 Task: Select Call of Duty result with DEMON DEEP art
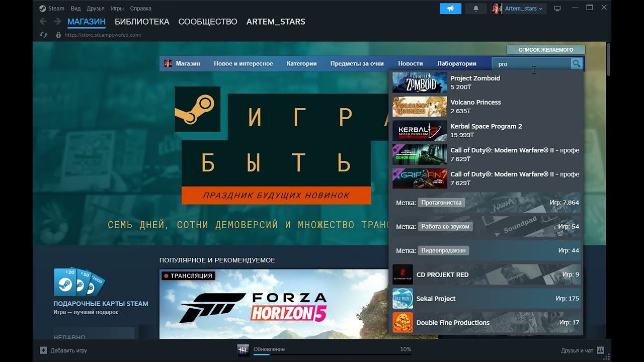[486, 154]
